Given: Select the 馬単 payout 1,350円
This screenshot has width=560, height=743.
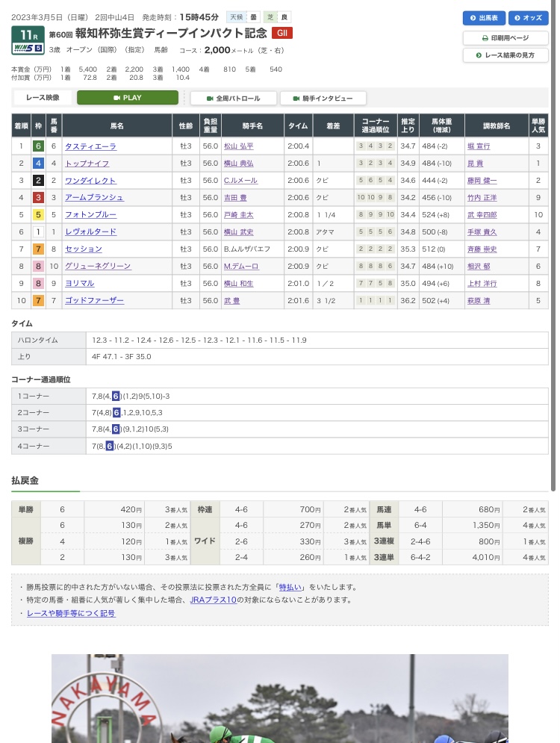Looking at the screenshot, I should pyautogui.click(x=486, y=525).
